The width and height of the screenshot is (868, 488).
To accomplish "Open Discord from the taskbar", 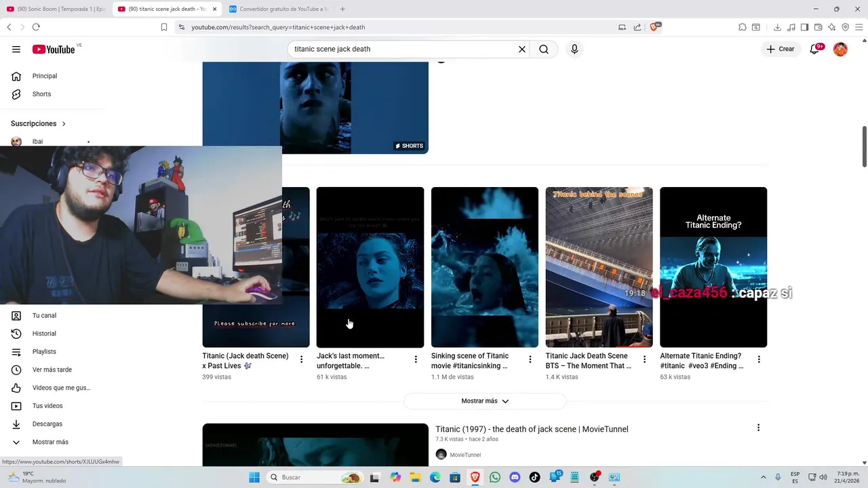I will pyautogui.click(x=515, y=477).
